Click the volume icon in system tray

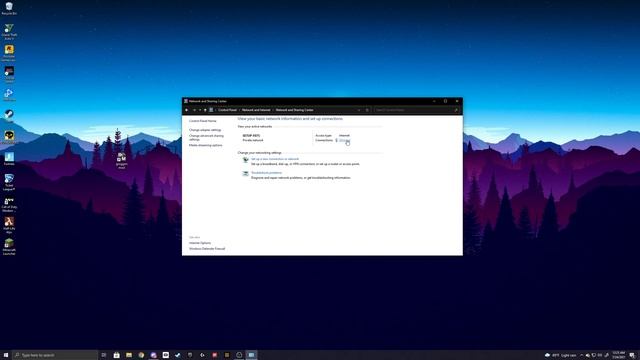[x=588, y=355]
